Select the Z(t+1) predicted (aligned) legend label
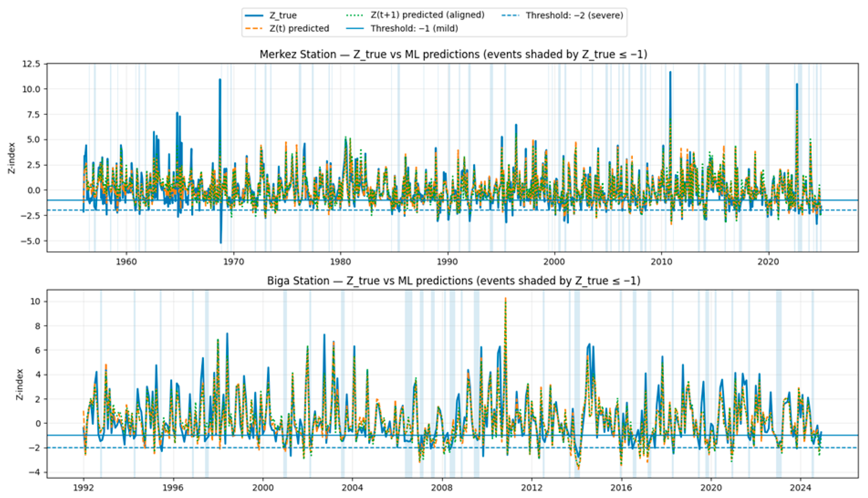Screen dimensions: 868x498 coord(428,15)
